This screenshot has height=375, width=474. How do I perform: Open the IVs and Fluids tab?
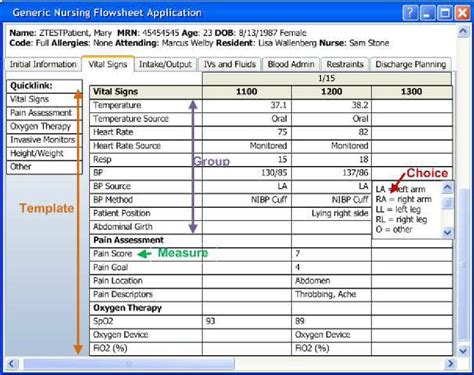230,64
